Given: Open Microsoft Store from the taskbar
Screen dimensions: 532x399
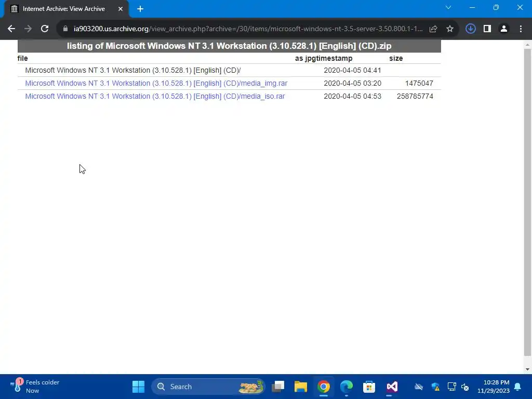Looking at the screenshot, I should coord(369,387).
